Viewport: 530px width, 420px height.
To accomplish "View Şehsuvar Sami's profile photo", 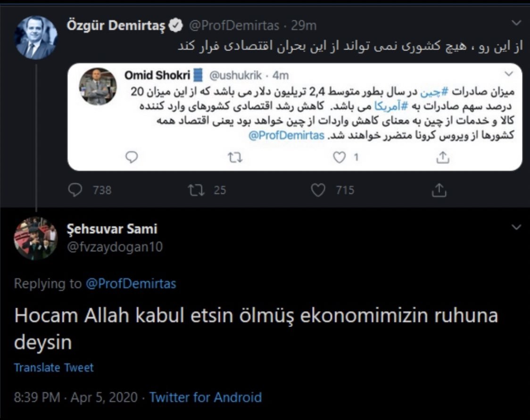I will point(36,239).
